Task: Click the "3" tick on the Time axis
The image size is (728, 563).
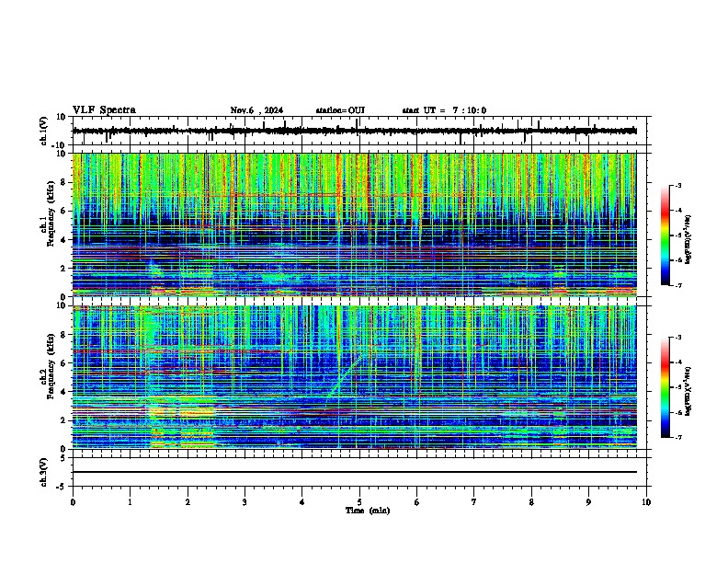Action: (x=245, y=502)
